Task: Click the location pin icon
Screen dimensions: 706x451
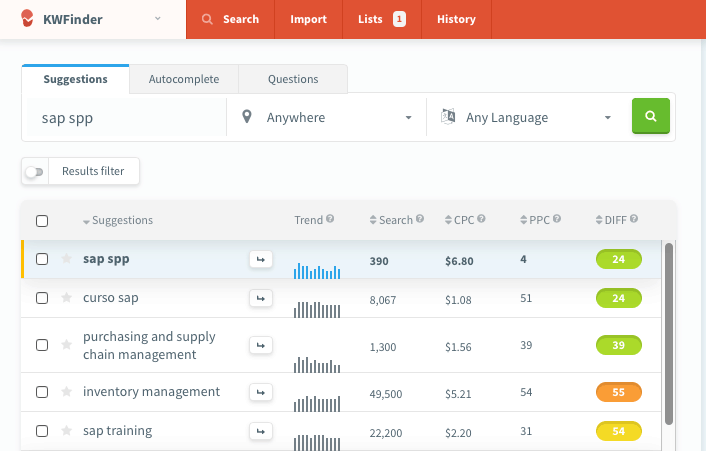Action: (x=247, y=117)
